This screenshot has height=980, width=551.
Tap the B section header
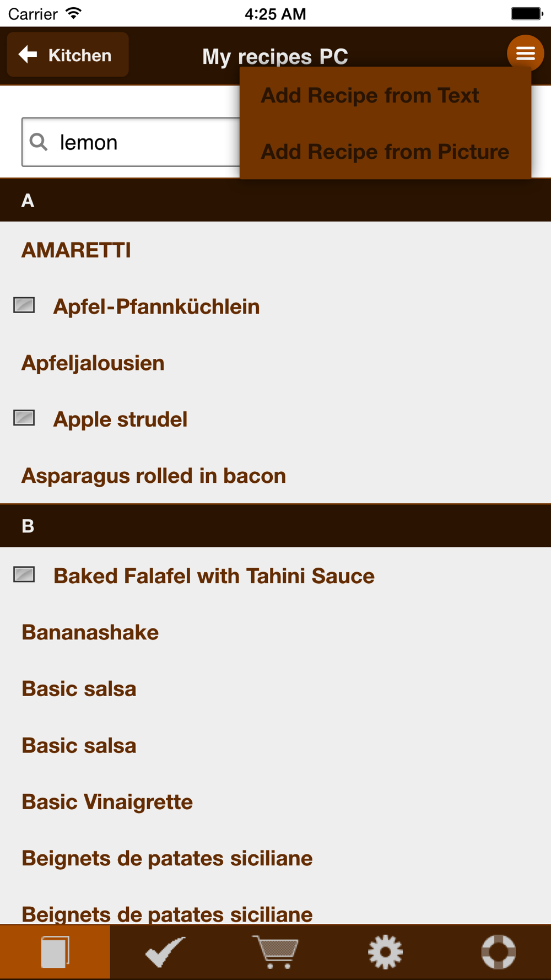(x=275, y=526)
